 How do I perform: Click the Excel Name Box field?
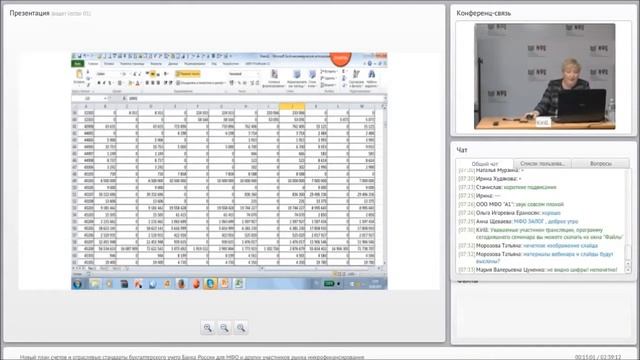pos(89,98)
